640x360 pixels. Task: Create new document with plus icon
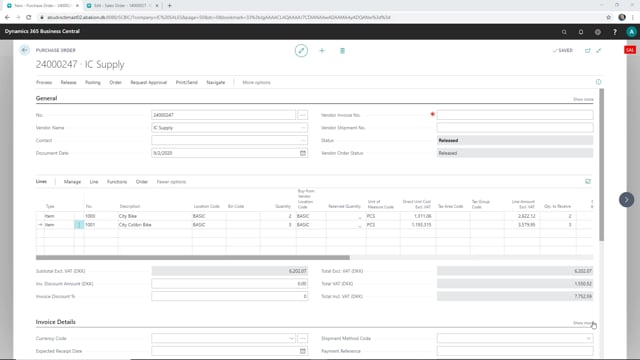point(322,51)
